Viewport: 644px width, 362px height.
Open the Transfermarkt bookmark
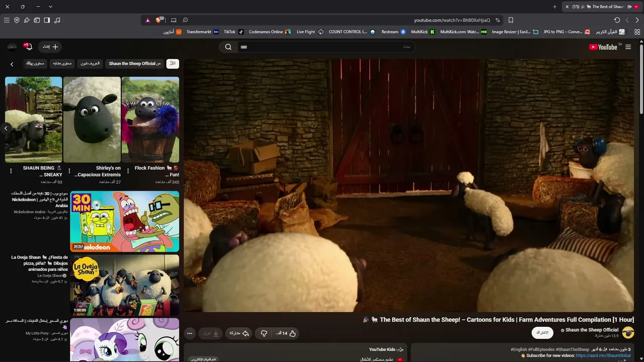(203, 32)
